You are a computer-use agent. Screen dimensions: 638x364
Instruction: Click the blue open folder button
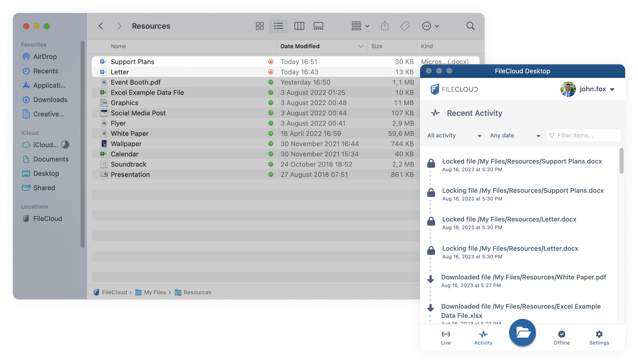[x=522, y=332]
